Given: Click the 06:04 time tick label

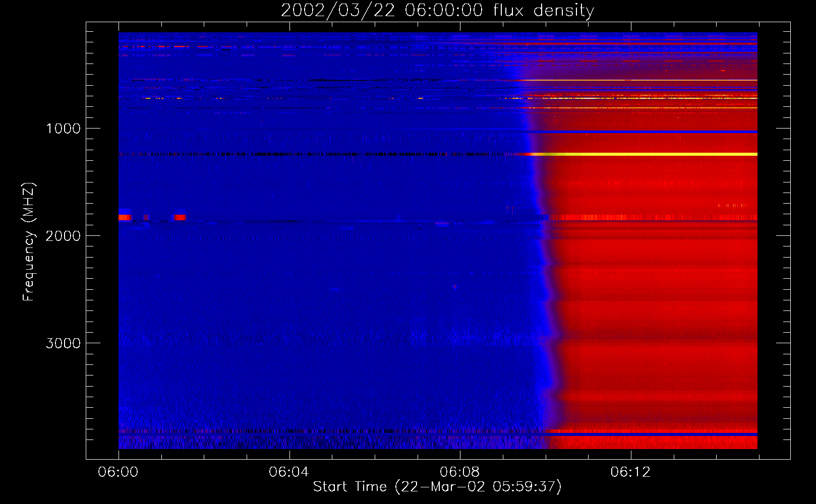Looking at the screenshot, I should click(289, 472).
